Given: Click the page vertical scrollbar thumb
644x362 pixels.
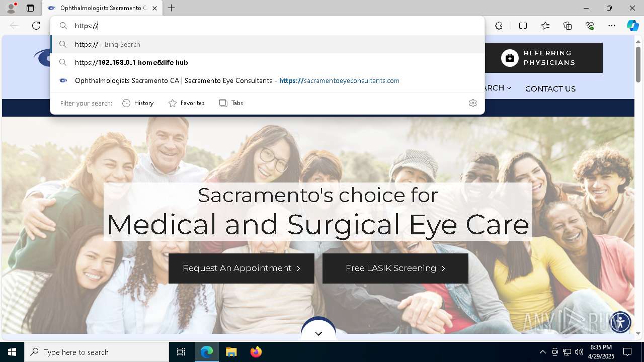Looking at the screenshot, I should [638, 64].
